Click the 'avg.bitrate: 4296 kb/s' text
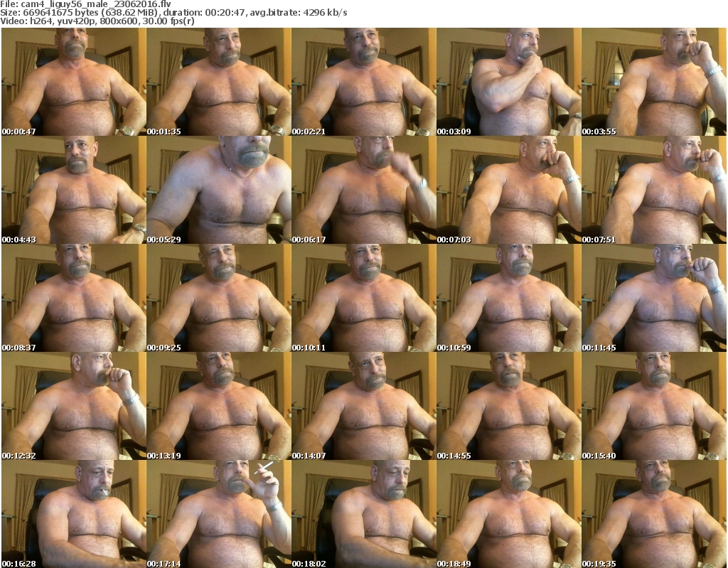The width and height of the screenshot is (728, 568). coord(299,13)
